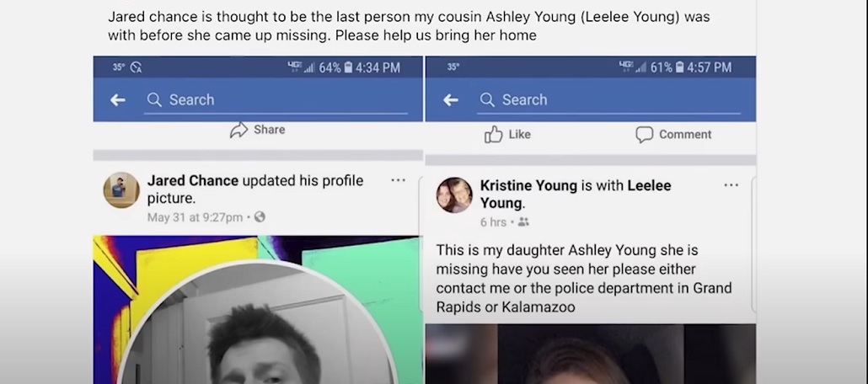Image resolution: width=868 pixels, height=384 pixels.
Task: Open three-dot menu on Jared Chance post
Action: (398, 180)
